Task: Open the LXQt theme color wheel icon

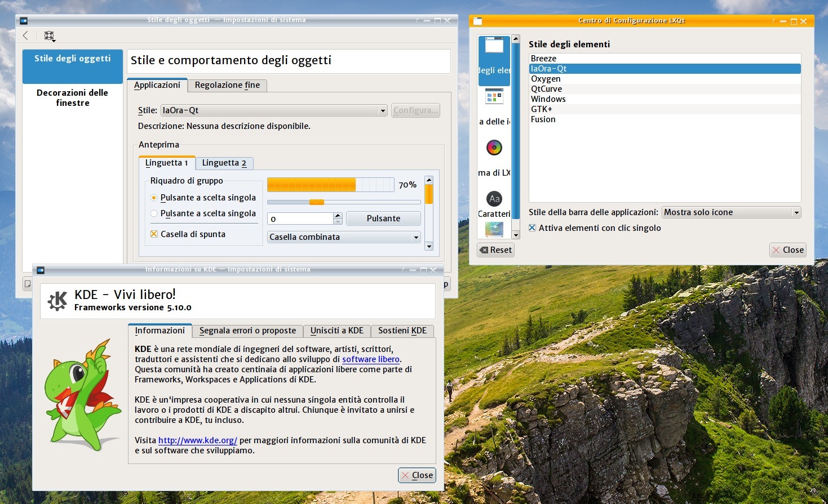Action: pyautogui.click(x=494, y=148)
